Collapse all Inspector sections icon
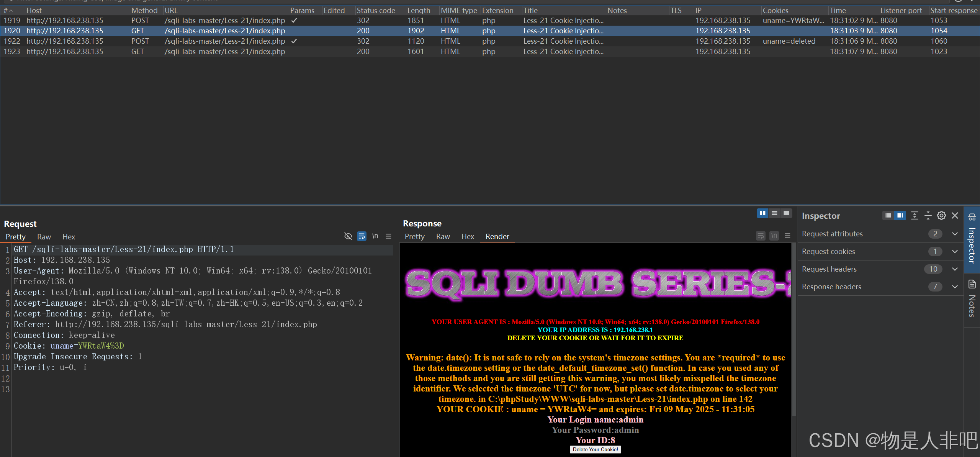980x457 pixels. pos(928,216)
